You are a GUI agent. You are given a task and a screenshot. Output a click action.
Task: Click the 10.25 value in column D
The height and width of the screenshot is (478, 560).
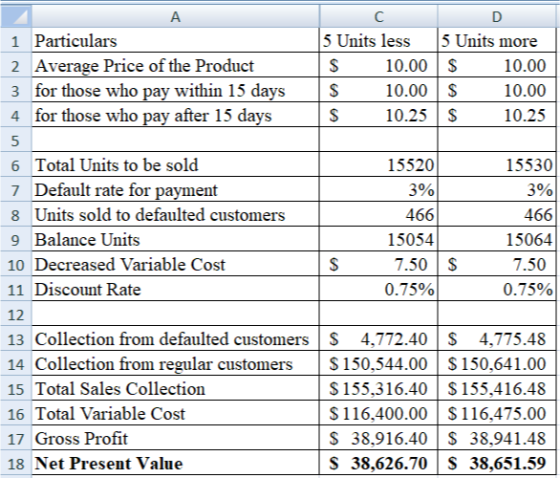[x=497, y=115]
